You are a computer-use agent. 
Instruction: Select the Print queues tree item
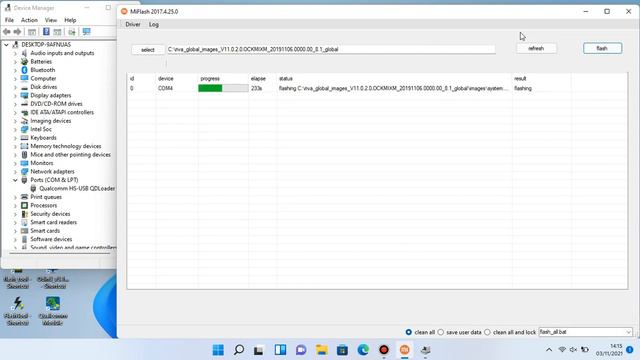[46, 197]
